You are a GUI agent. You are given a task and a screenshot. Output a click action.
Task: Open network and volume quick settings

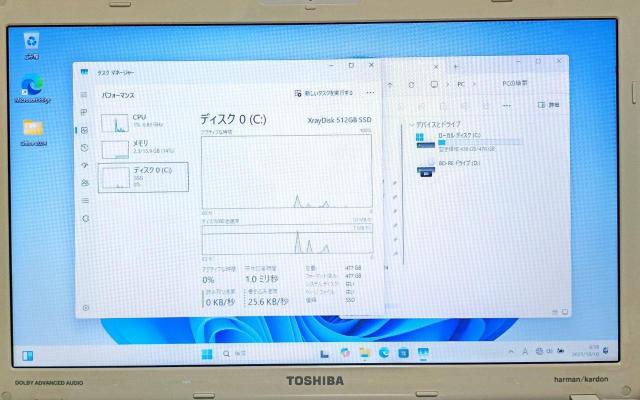pyautogui.click(x=550, y=351)
